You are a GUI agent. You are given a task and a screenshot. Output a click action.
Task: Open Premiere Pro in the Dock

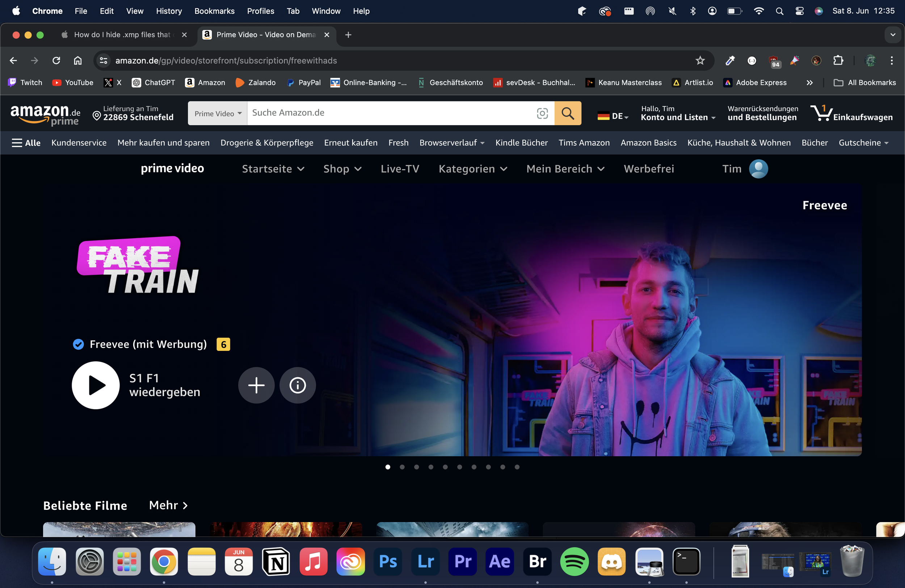pyautogui.click(x=462, y=561)
